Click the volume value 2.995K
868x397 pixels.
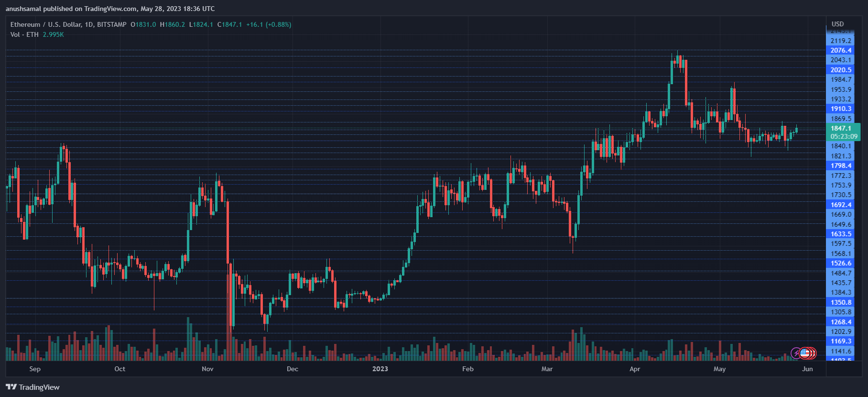pos(53,34)
